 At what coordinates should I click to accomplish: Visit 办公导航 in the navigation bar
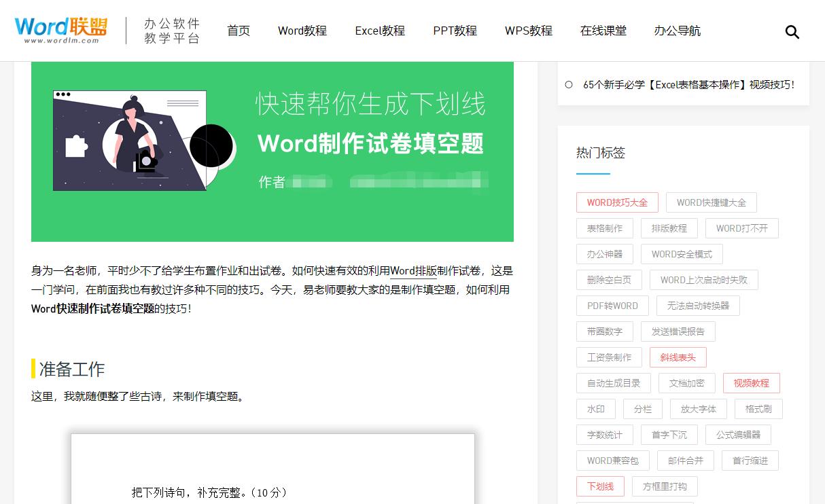677,31
